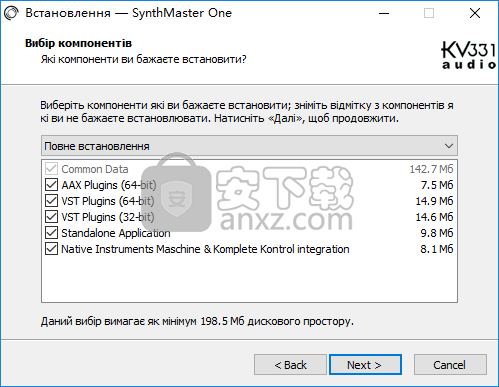The image size is (499, 387).
Task: Uncheck VST Plugins (64-bit) checkbox
Action: (51, 201)
